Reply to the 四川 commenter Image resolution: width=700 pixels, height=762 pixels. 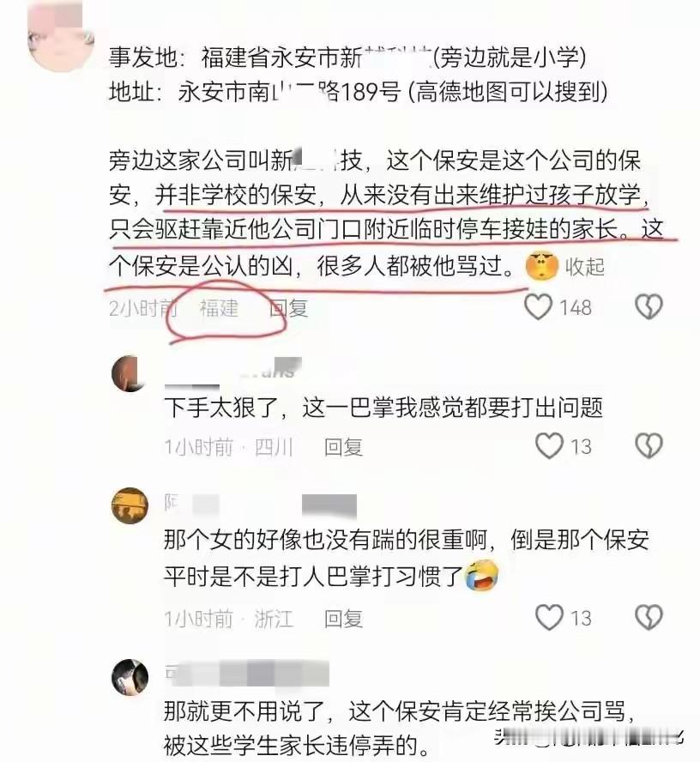pyautogui.click(x=343, y=447)
